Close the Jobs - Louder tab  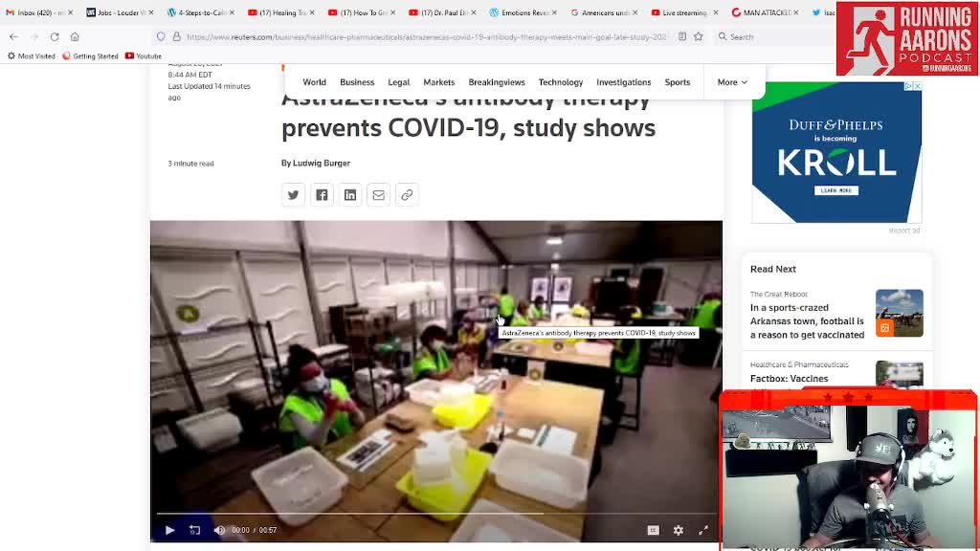(151, 12)
